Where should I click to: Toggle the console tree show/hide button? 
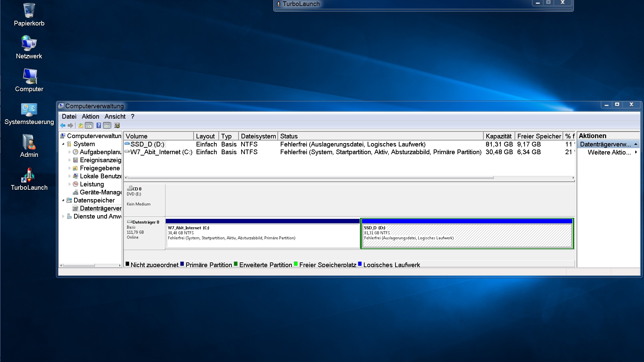tap(89, 126)
